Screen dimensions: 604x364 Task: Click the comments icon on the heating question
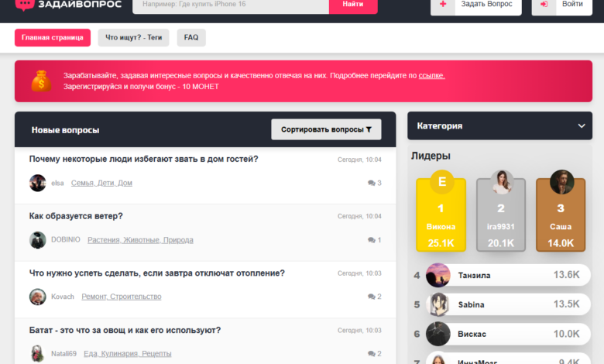click(372, 297)
